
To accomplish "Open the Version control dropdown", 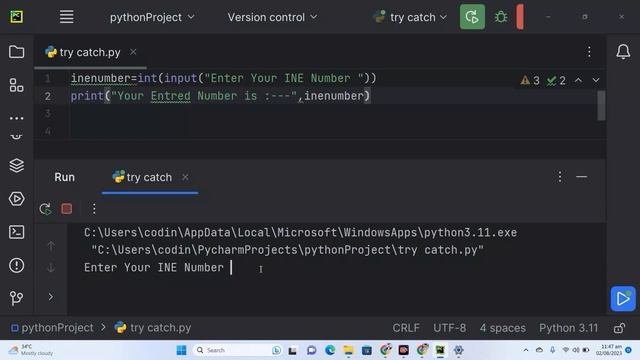I will [272, 17].
